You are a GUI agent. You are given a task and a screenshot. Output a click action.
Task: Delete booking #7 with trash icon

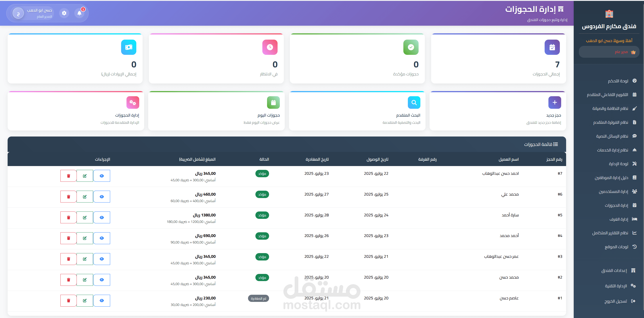[68, 176]
